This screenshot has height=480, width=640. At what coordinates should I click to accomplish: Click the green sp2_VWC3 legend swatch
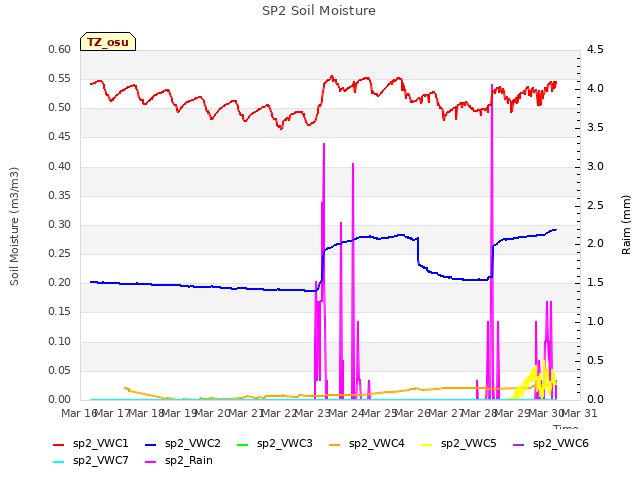click(x=242, y=444)
